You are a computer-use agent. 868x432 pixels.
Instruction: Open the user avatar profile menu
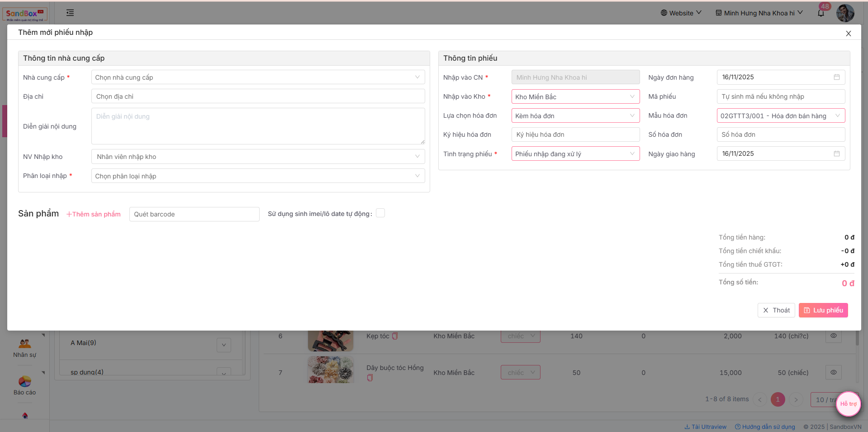(845, 13)
